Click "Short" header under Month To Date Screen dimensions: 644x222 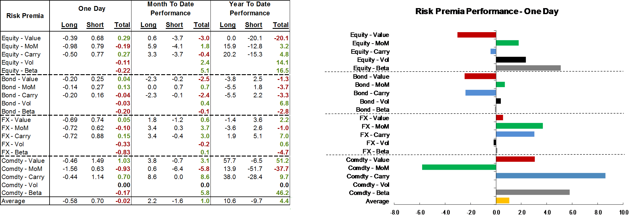pos(174,25)
